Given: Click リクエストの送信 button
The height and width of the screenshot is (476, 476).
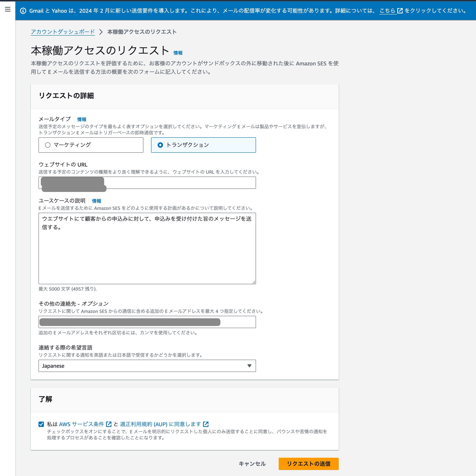Looking at the screenshot, I should pyautogui.click(x=309, y=464).
